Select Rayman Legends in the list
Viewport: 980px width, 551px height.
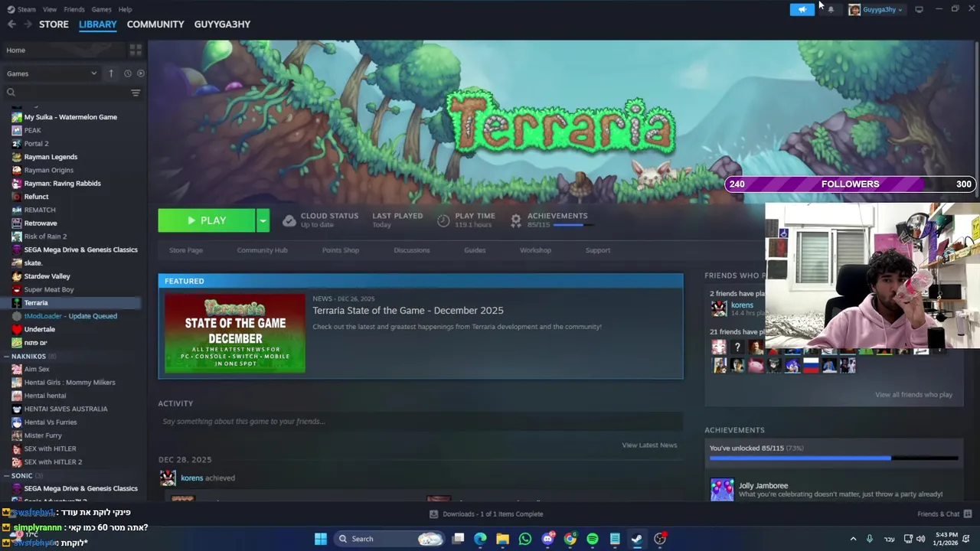51,157
